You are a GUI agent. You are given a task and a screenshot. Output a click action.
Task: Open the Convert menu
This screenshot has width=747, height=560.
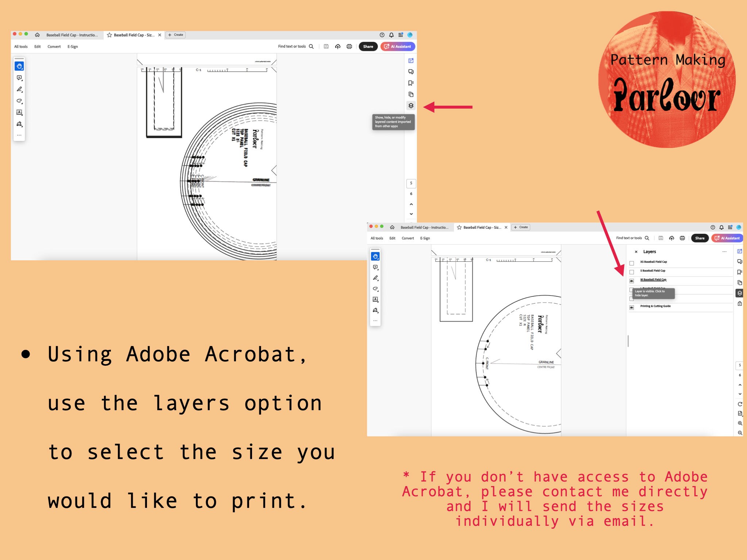[x=54, y=47]
